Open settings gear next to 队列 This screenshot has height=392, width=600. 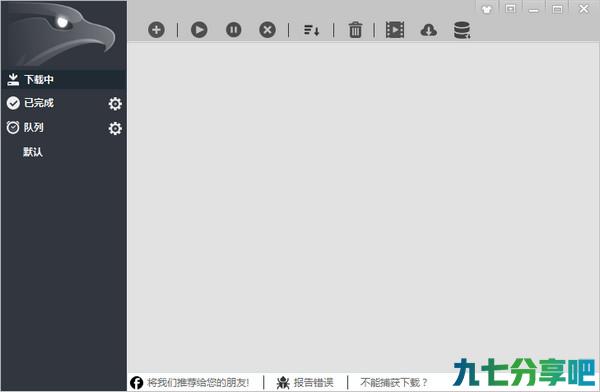[115, 128]
